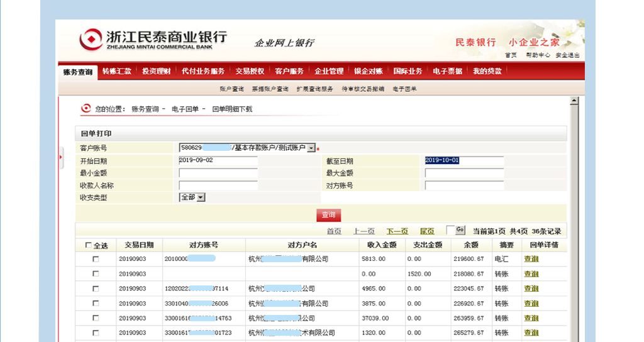
Task: Check the 1520.00 expense row checkbox
Action: point(96,274)
